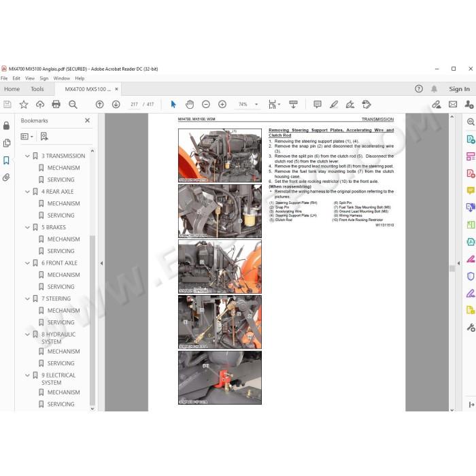This screenshot has height=476, width=476.
Task: Open Page Thumbnails panel icon
Action: [6, 143]
